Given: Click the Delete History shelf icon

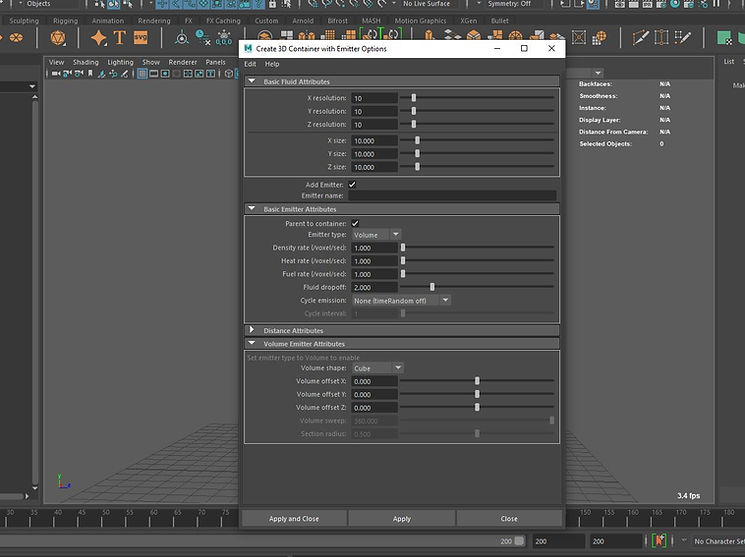Looking at the screenshot, I should click(x=203, y=38).
